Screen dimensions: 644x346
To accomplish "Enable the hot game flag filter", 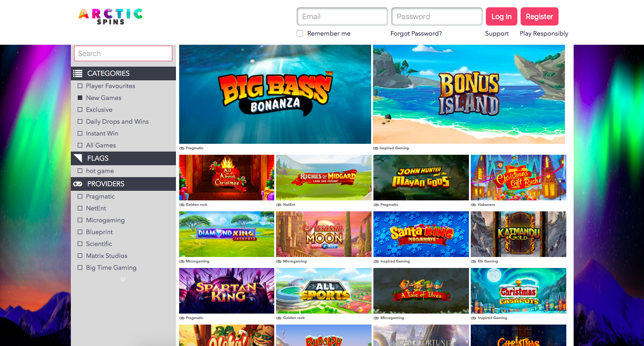I will (x=80, y=171).
